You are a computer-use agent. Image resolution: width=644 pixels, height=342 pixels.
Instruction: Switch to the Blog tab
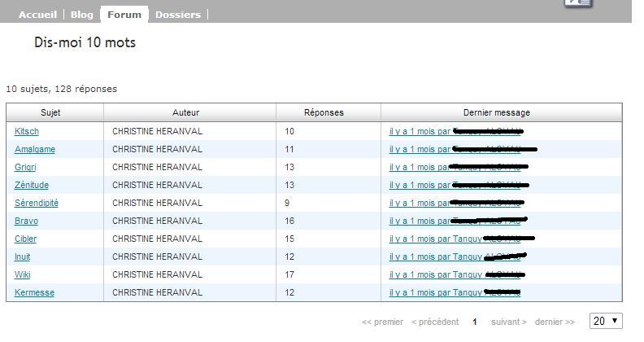pos(81,15)
